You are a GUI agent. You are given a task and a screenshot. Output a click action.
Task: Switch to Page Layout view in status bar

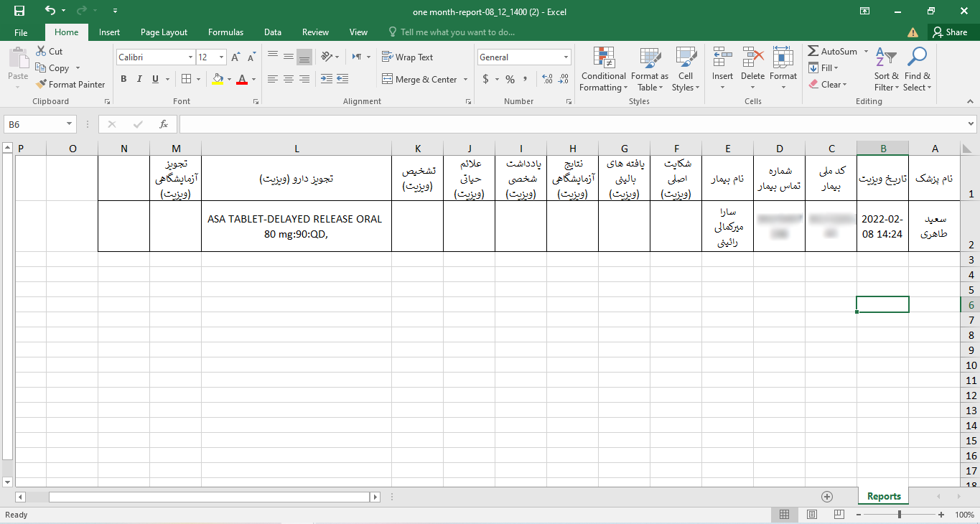[811, 515]
